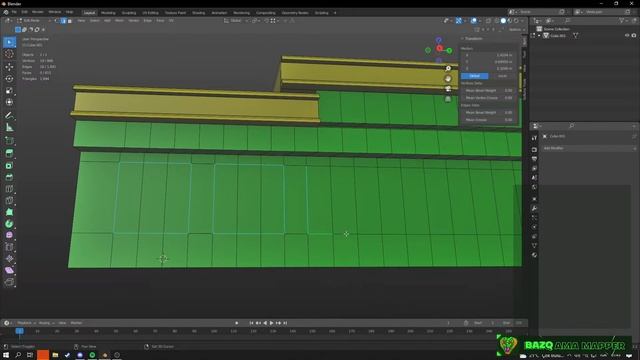
Task: Select the Edge Slide tool
Action: tap(9, 247)
